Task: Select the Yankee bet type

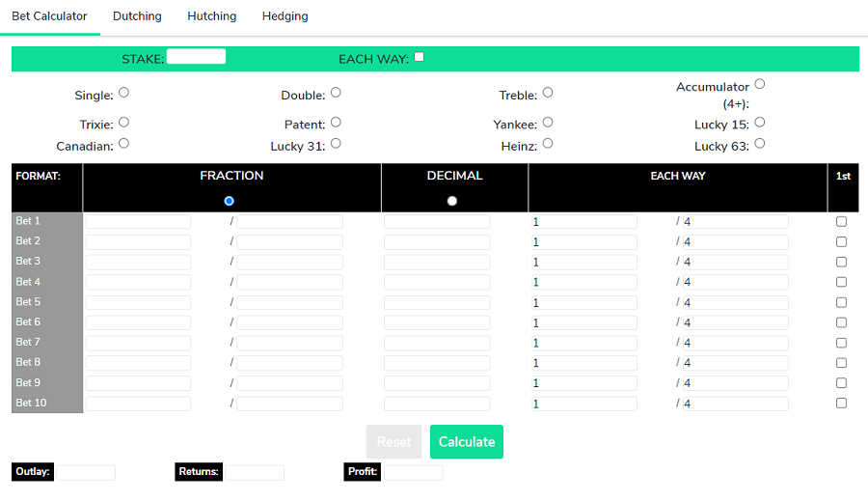Action: 548,122
